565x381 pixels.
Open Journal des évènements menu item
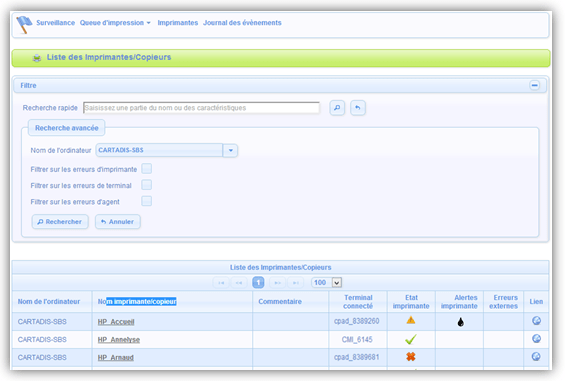[242, 23]
